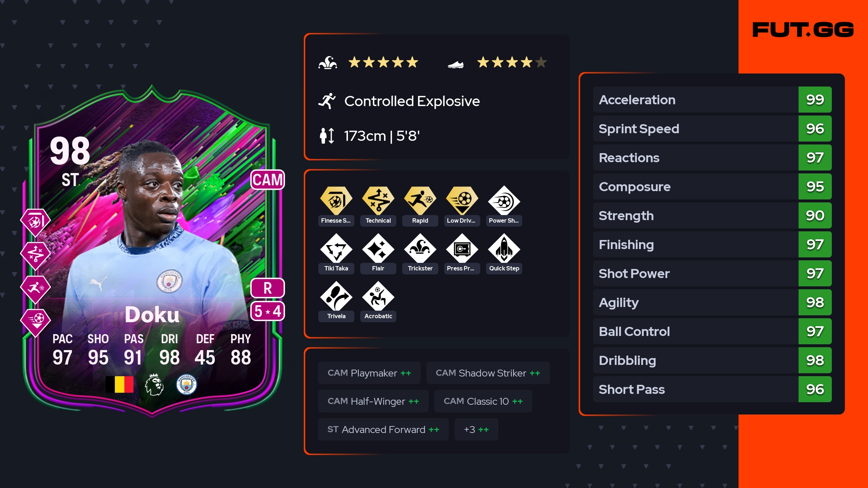
Task: Select the CAM Playmaker role tag
Action: (x=369, y=373)
